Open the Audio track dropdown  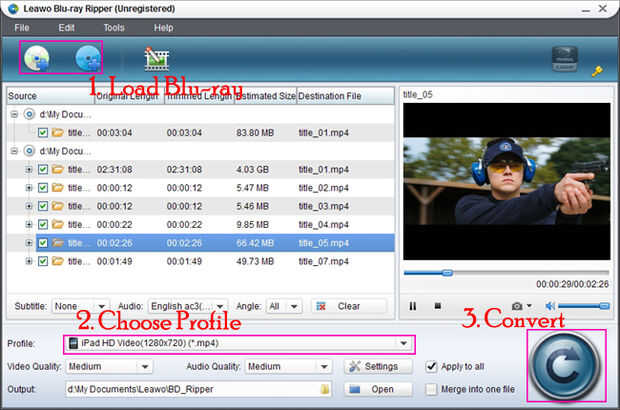coord(220,306)
